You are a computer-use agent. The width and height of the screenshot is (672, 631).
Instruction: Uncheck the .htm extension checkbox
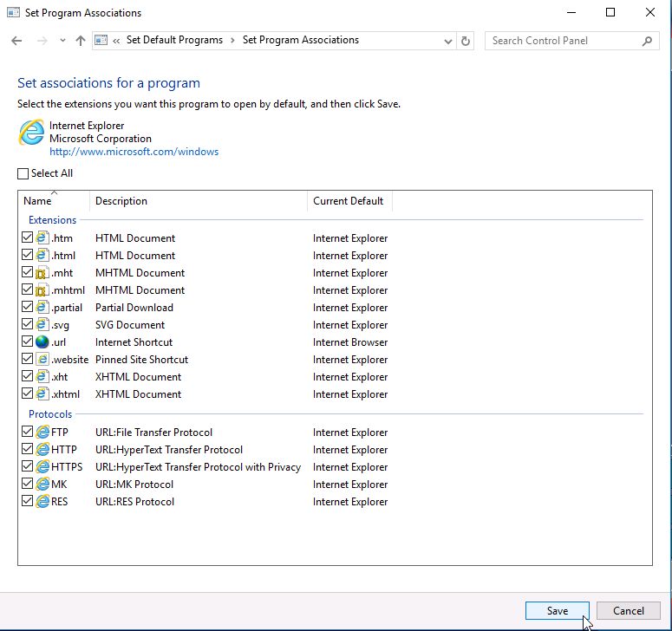(x=28, y=237)
